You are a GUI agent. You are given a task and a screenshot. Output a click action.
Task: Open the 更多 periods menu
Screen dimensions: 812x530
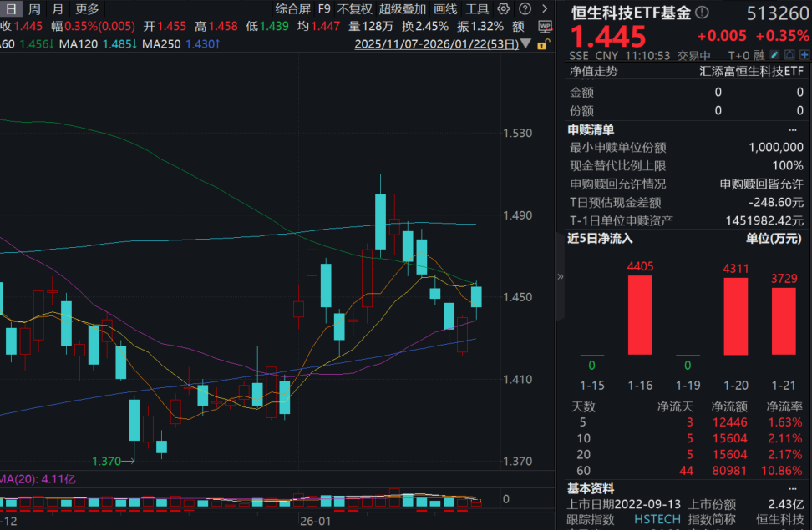[x=87, y=9]
